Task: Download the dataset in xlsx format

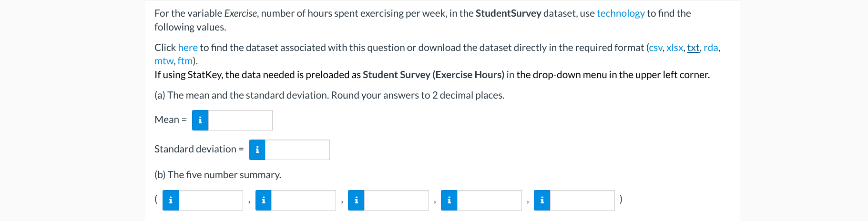Action: [x=674, y=48]
